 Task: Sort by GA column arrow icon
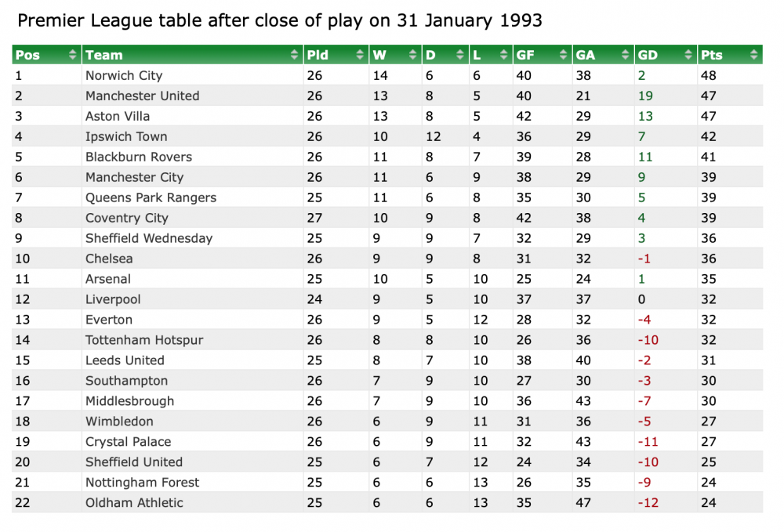tap(626, 55)
